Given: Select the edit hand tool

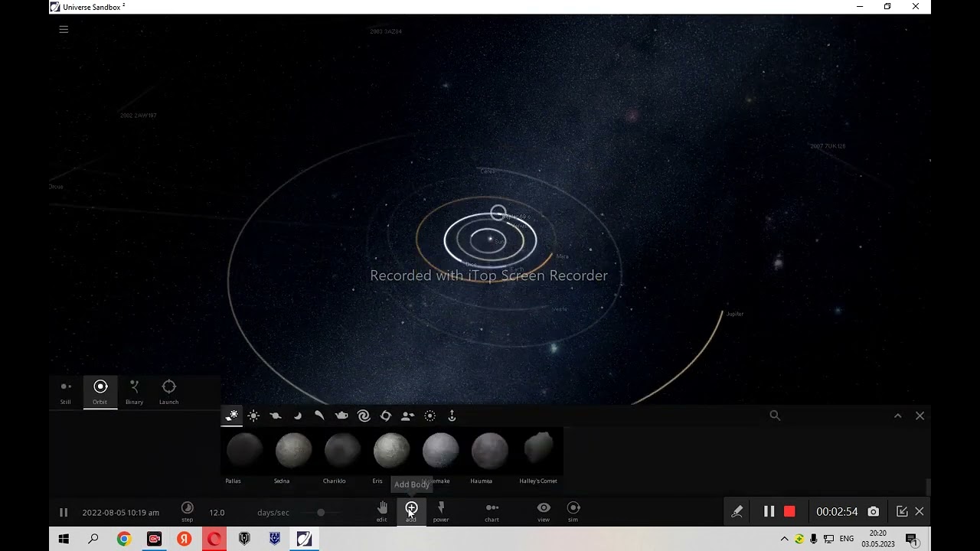Looking at the screenshot, I should (382, 511).
